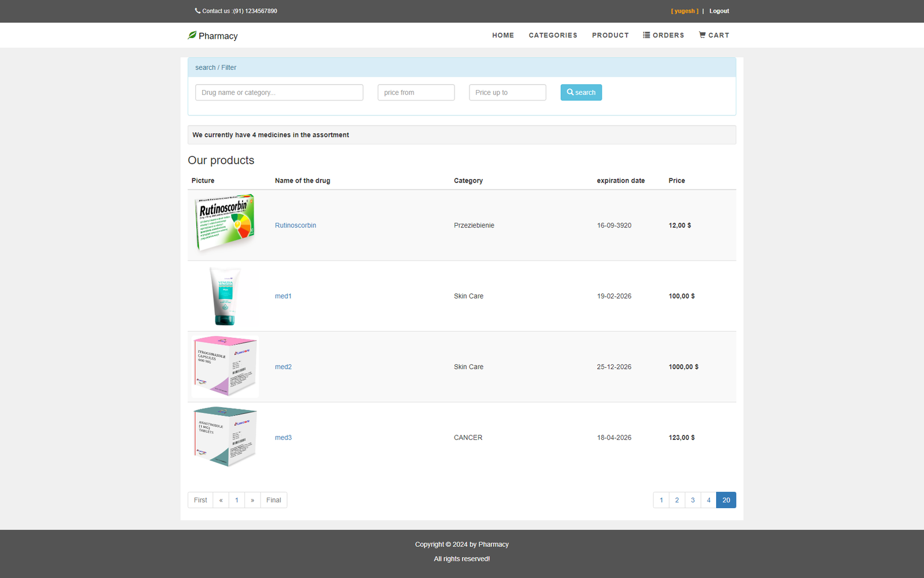This screenshot has height=578, width=924.
Task: Click into the price from field
Action: point(416,92)
